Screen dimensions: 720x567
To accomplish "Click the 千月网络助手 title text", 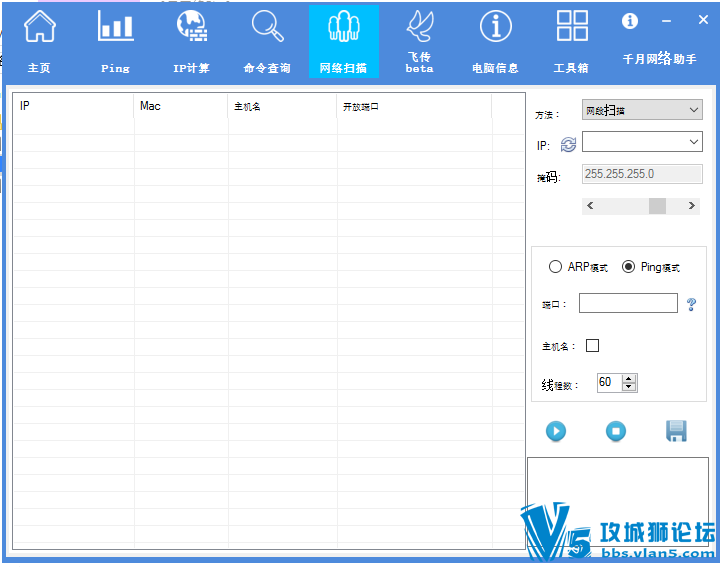I will point(659,59).
